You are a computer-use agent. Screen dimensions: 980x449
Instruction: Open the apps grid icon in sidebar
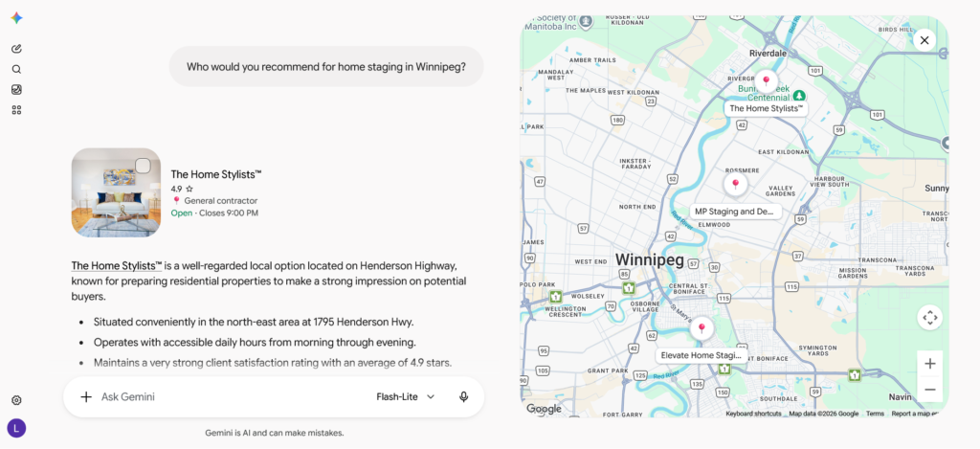coord(17,110)
